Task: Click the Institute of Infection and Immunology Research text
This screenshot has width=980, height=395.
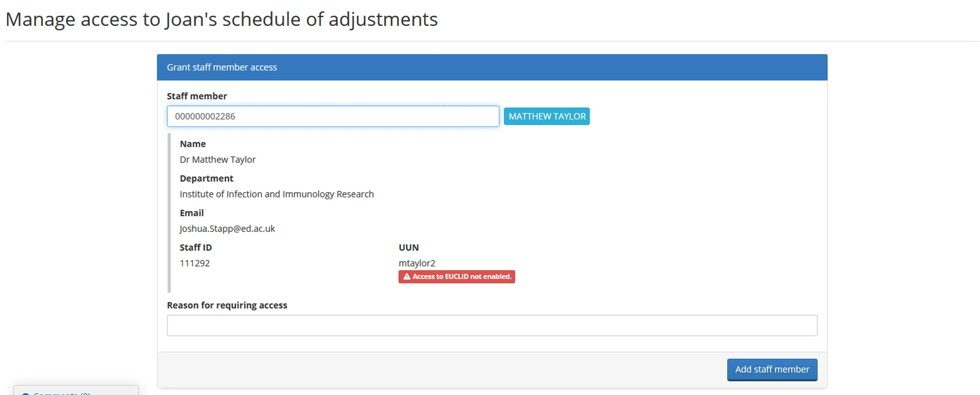Action: (277, 194)
